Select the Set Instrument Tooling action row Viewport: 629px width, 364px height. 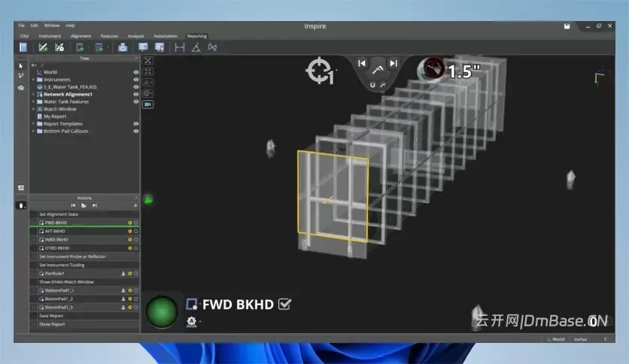tap(85, 265)
